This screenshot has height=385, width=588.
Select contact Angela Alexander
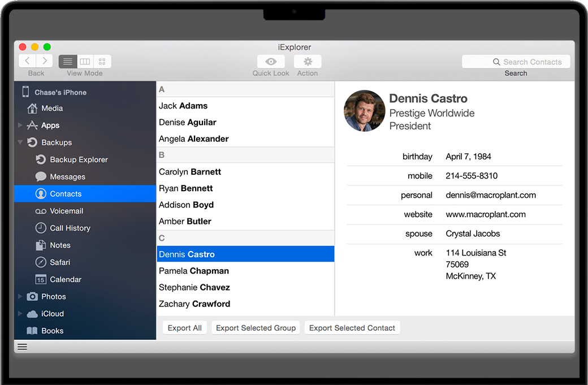point(245,139)
